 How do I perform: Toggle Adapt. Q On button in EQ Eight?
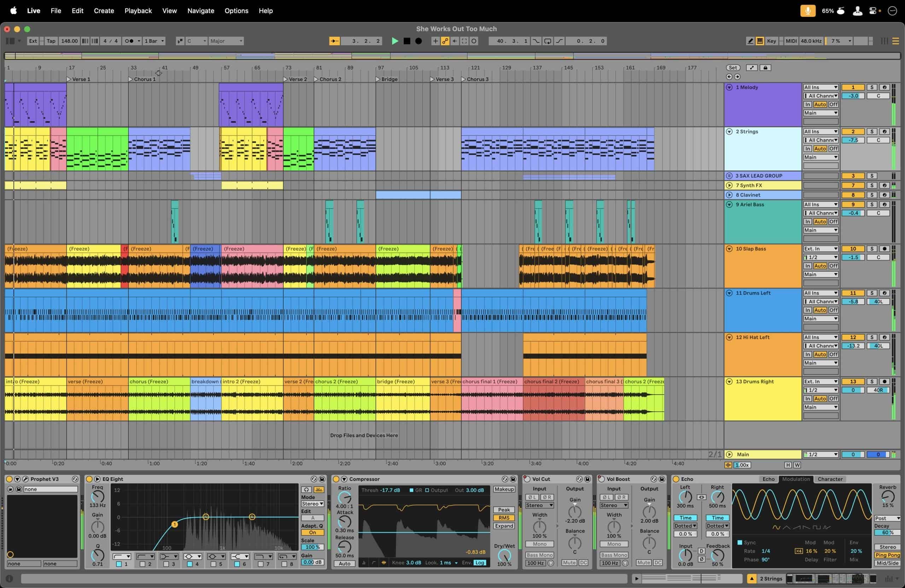click(x=313, y=532)
